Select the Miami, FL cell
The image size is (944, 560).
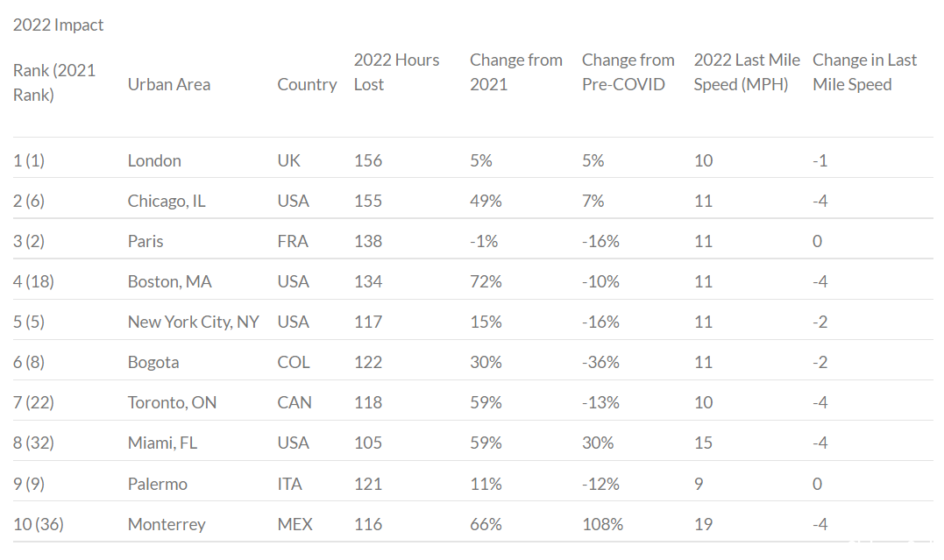(x=162, y=443)
